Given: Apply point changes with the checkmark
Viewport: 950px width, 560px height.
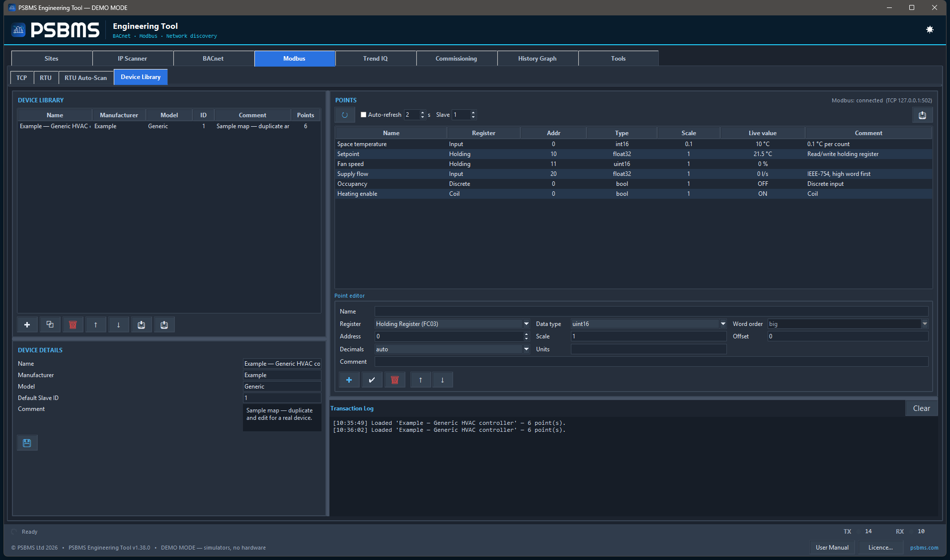Looking at the screenshot, I should click(372, 380).
